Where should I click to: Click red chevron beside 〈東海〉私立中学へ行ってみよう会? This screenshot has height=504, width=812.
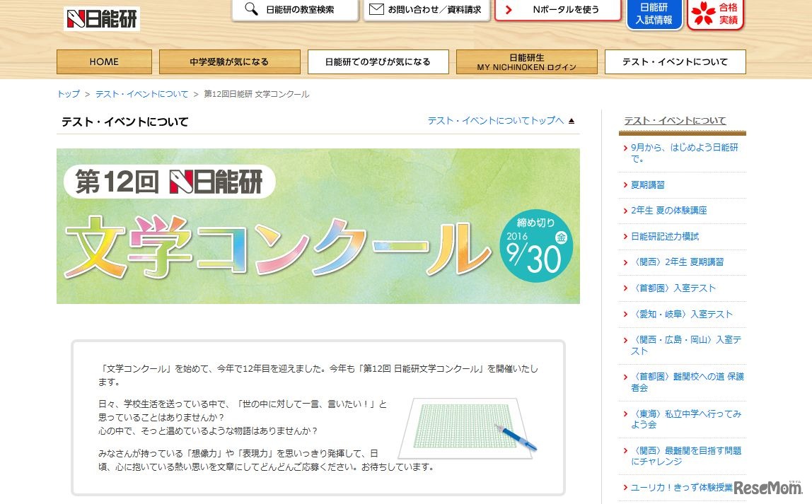pyautogui.click(x=625, y=414)
